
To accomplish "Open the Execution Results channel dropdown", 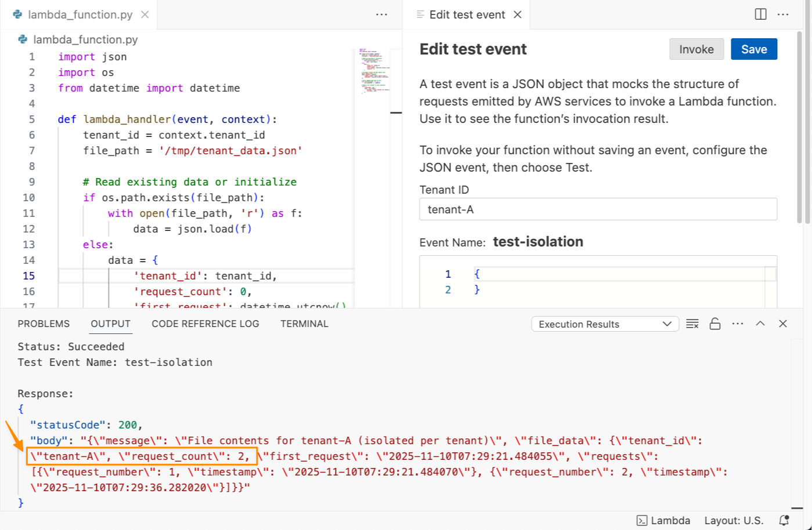I will pyautogui.click(x=605, y=324).
